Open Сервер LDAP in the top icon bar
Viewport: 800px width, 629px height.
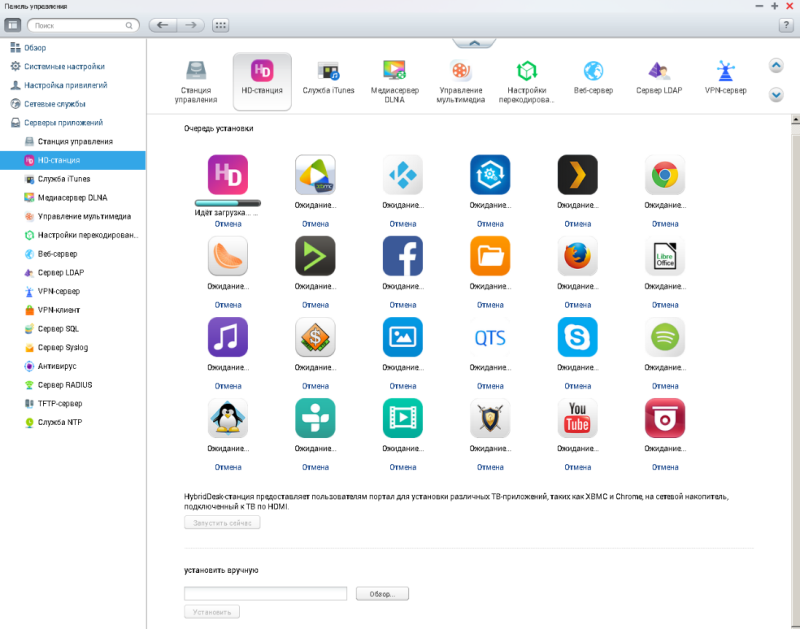coord(659,78)
